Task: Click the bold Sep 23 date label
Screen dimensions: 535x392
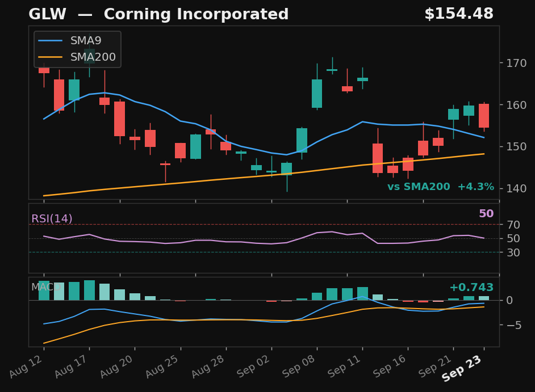Action: (462, 368)
